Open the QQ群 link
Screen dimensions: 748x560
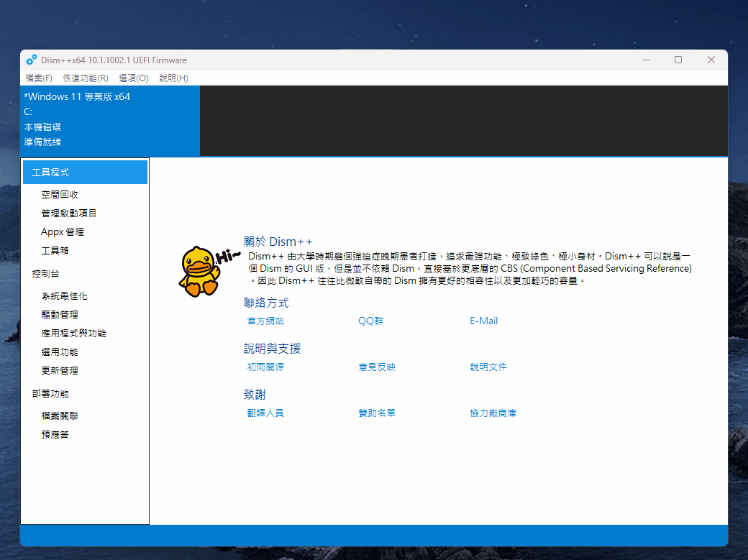(370, 321)
